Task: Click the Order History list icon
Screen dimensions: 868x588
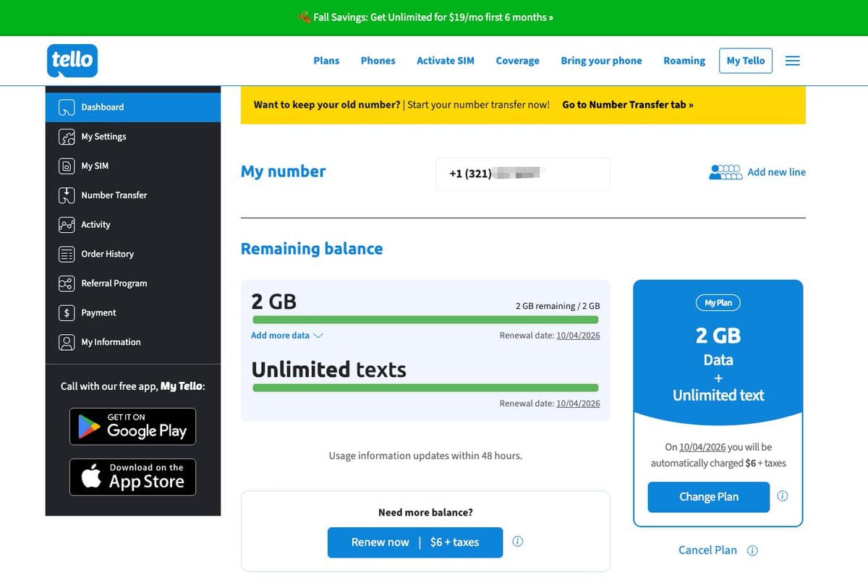Action: [x=67, y=254]
